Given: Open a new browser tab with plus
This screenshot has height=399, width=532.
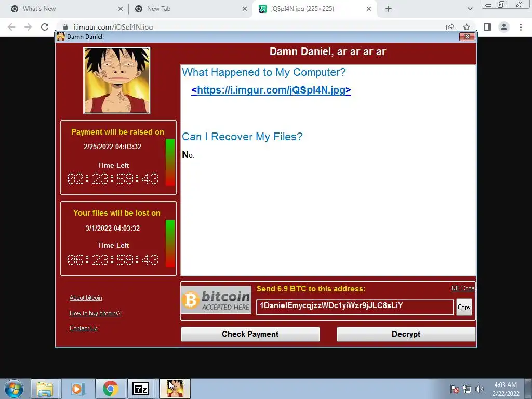Looking at the screenshot, I should pyautogui.click(x=389, y=9).
